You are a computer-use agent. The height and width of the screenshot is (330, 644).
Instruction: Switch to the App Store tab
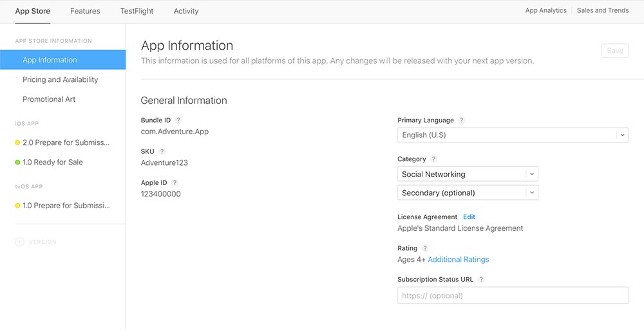click(x=33, y=11)
